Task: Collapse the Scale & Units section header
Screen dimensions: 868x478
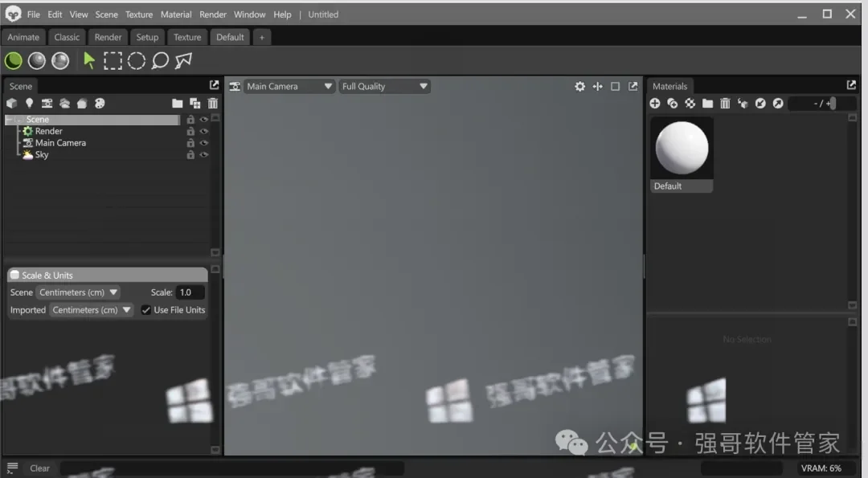Action: coord(108,275)
